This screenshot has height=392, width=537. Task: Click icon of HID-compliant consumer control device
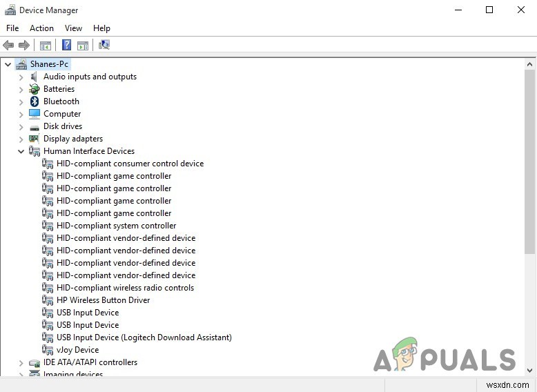click(x=48, y=164)
